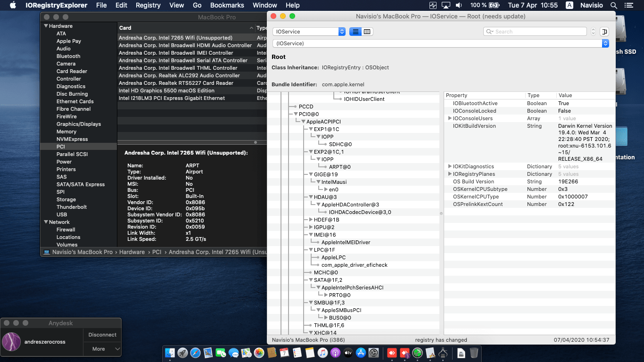The width and height of the screenshot is (644, 362).
Task: Select the ARPT@0 tree node
Action: click(x=339, y=167)
